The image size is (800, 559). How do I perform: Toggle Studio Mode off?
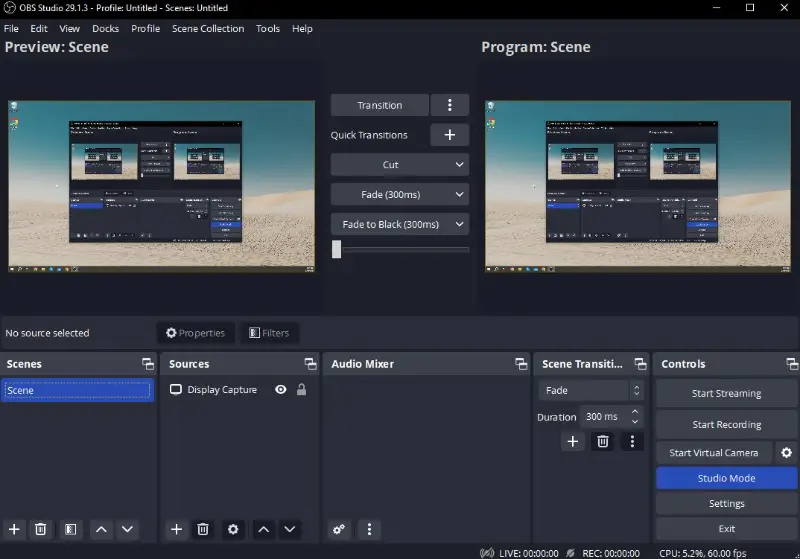click(x=727, y=478)
